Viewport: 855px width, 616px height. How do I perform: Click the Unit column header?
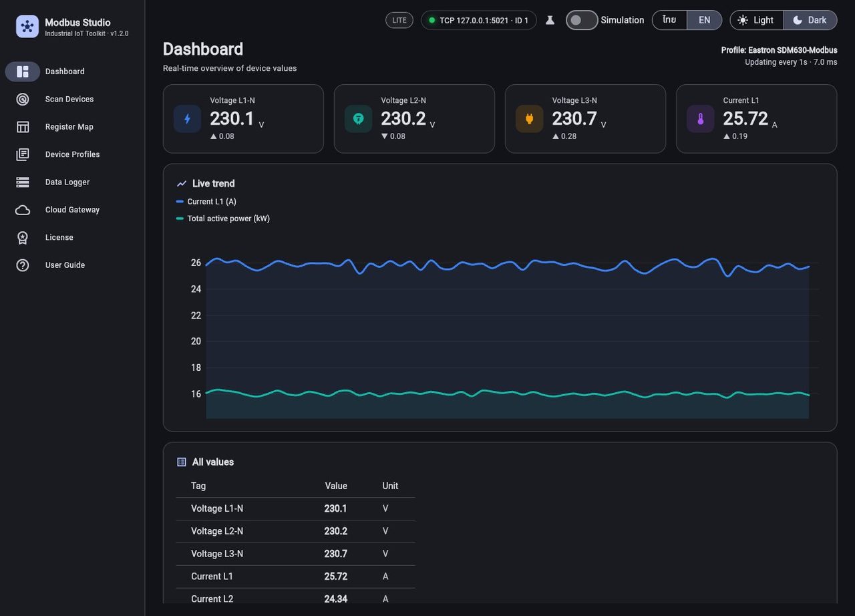390,486
